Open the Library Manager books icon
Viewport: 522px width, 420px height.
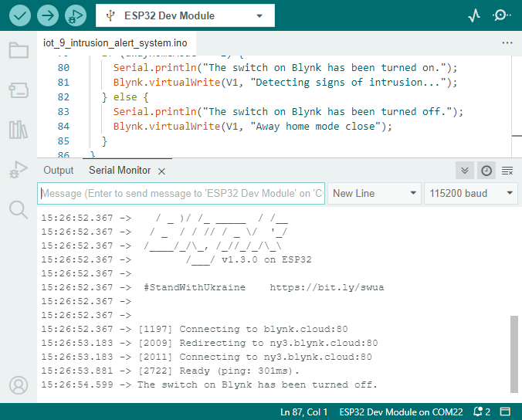pos(19,130)
